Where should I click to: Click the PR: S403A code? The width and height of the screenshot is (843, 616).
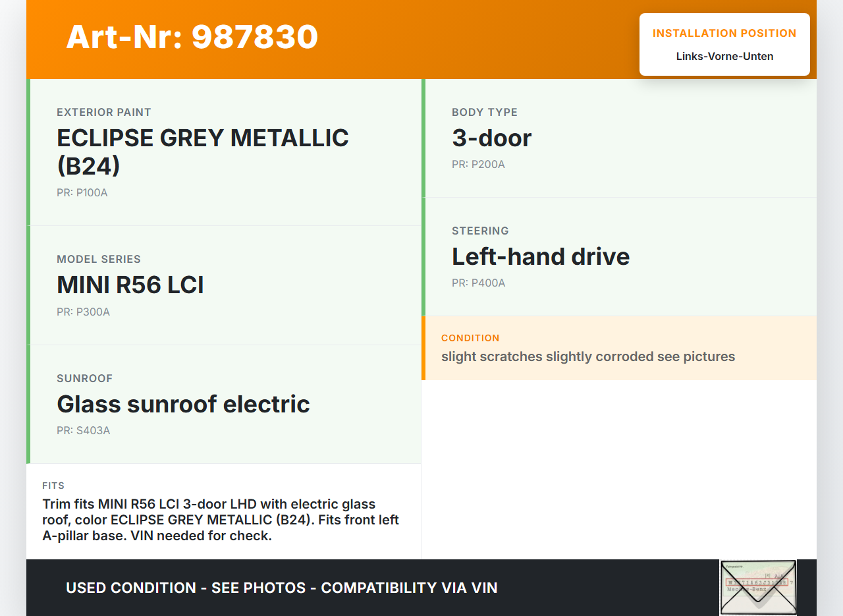click(83, 431)
